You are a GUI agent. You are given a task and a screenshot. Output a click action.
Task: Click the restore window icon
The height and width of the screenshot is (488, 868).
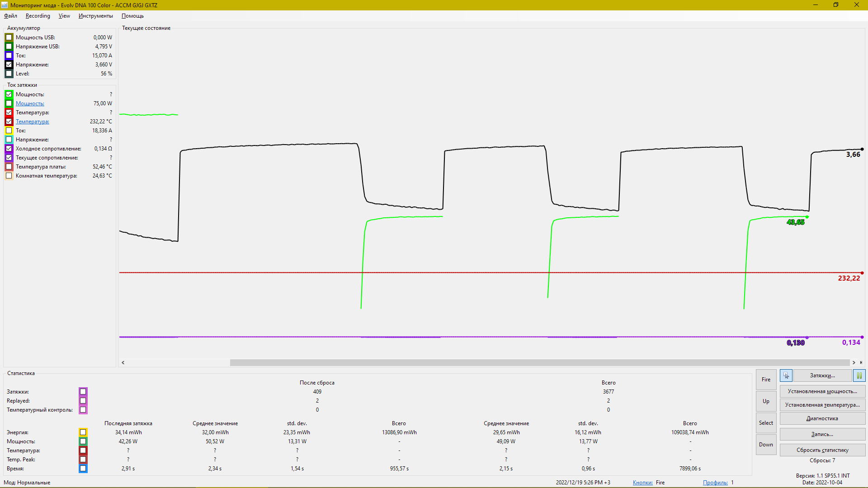tap(836, 5)
